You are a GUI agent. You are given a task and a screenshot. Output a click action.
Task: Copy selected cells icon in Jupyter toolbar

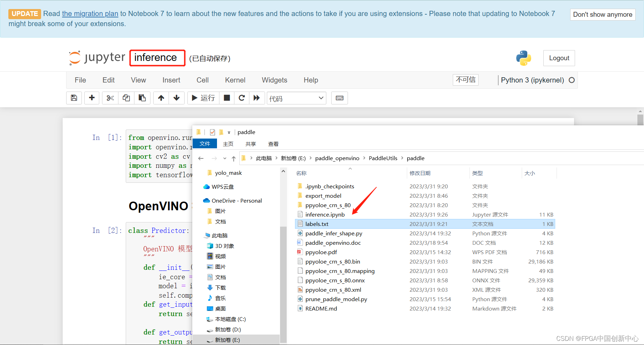[x=126, y=98]
